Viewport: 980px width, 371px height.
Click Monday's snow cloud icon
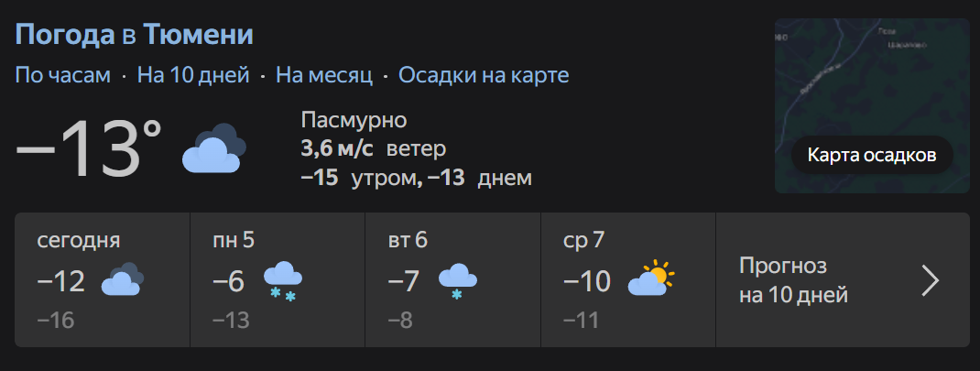coord(283,279)
